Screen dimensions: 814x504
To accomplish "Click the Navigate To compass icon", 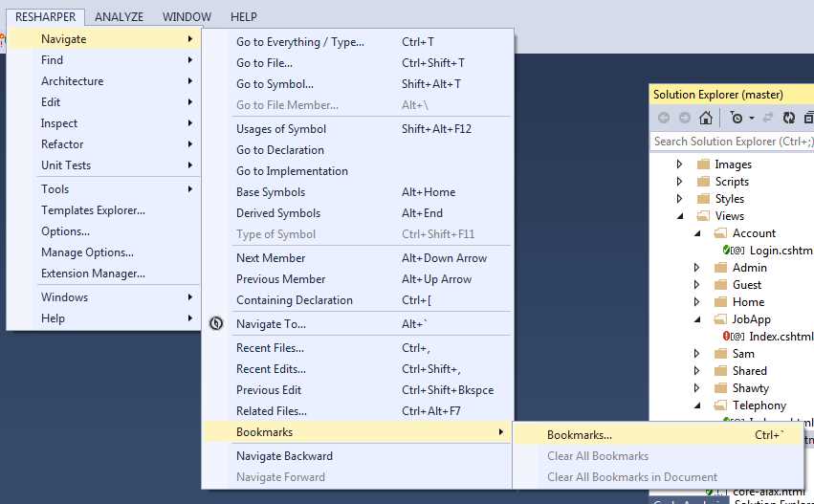I will pyautogui.click(x=216, y=324).
